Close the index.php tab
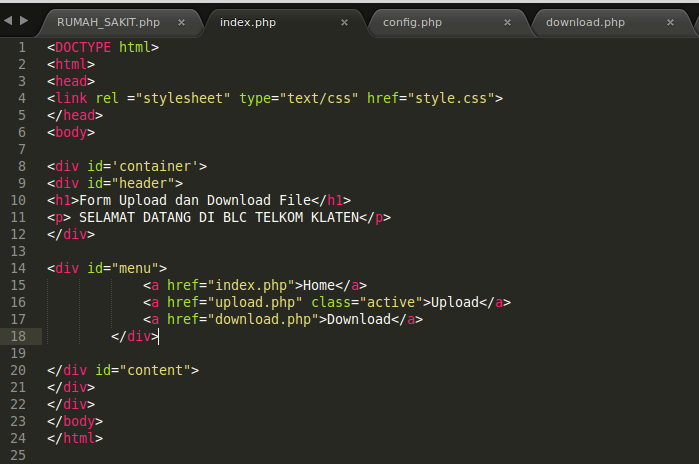Screen dimensions: 699x464 tap(345, 22)
